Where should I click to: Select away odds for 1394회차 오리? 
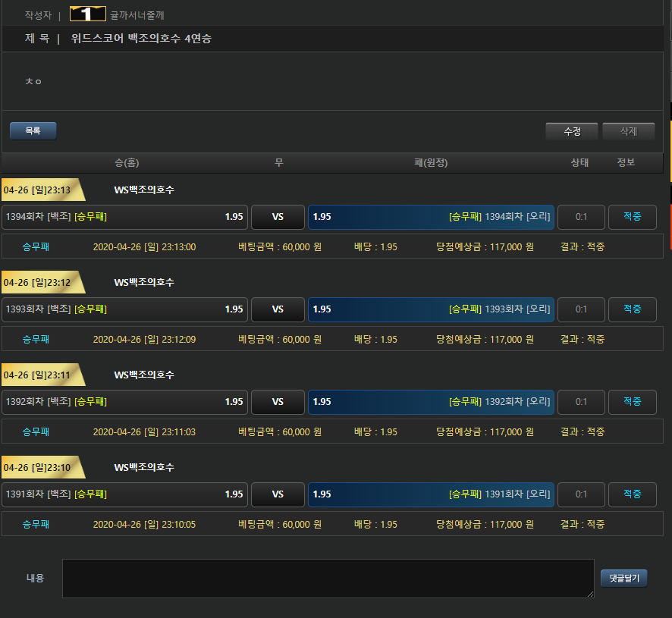431,217
